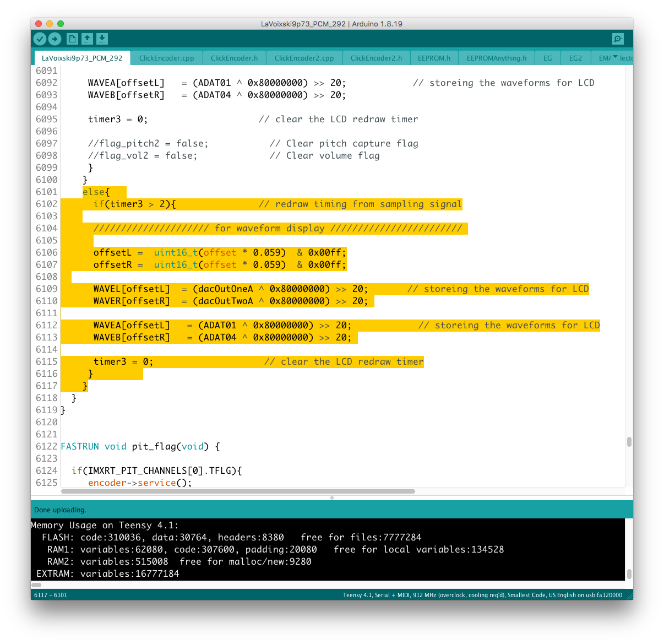Click the editor vertical scrollbar thumb
Viewport: 664px width, 644px height.
click(629, 442)
